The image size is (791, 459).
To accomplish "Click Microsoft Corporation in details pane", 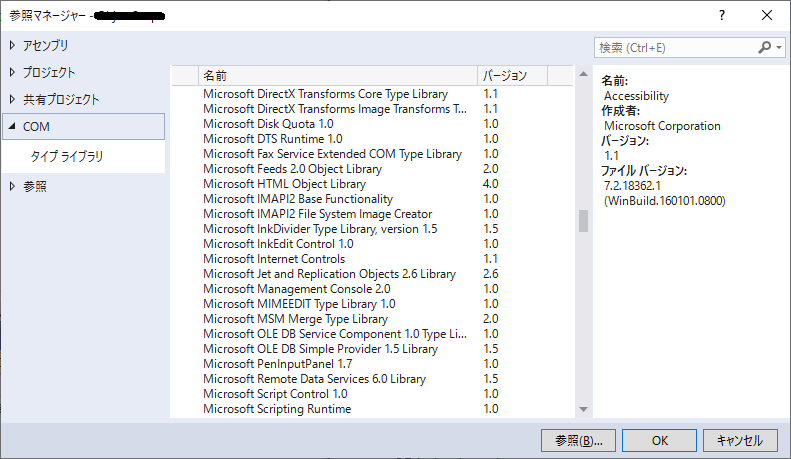I will (662, 126).
